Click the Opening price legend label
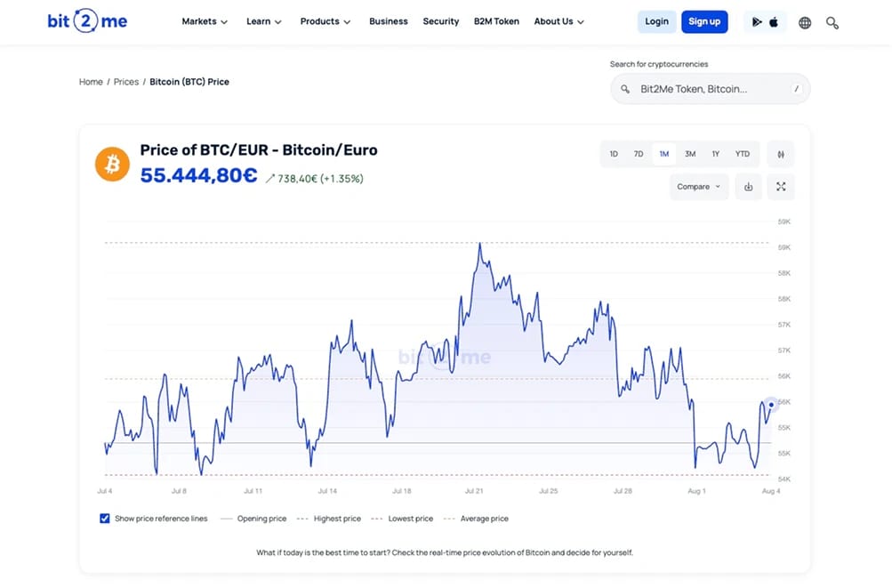The image size is (892, 588). tap(261, 519)
